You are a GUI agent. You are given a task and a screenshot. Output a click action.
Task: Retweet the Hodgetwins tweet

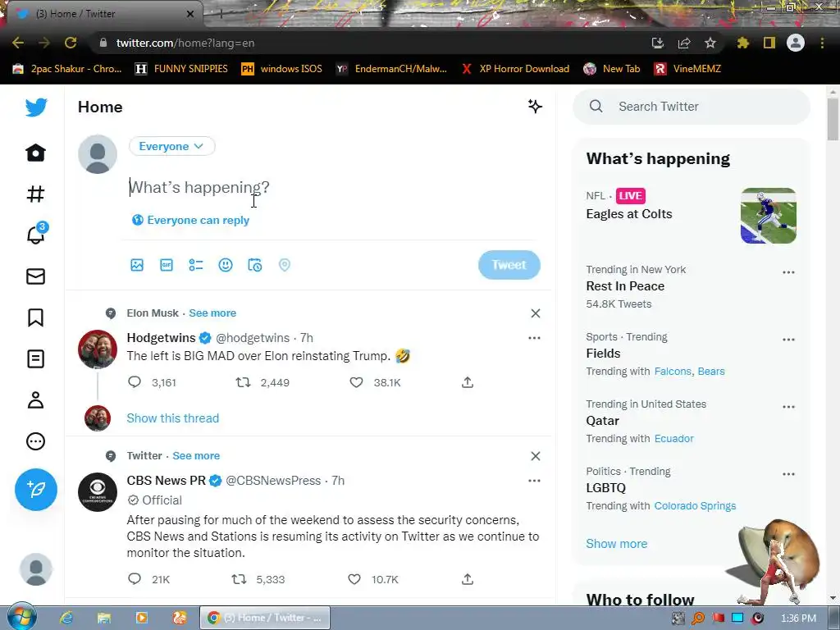[x=243, y=382]
